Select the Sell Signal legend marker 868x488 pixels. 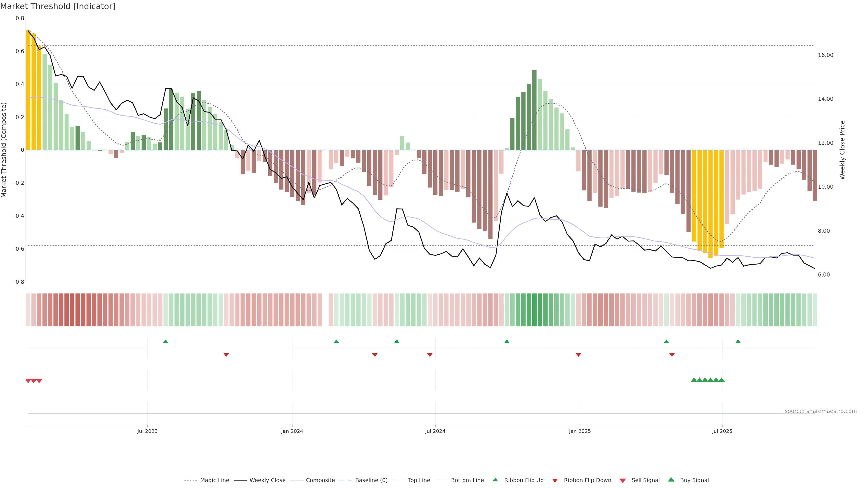click(x=622, y=480)
